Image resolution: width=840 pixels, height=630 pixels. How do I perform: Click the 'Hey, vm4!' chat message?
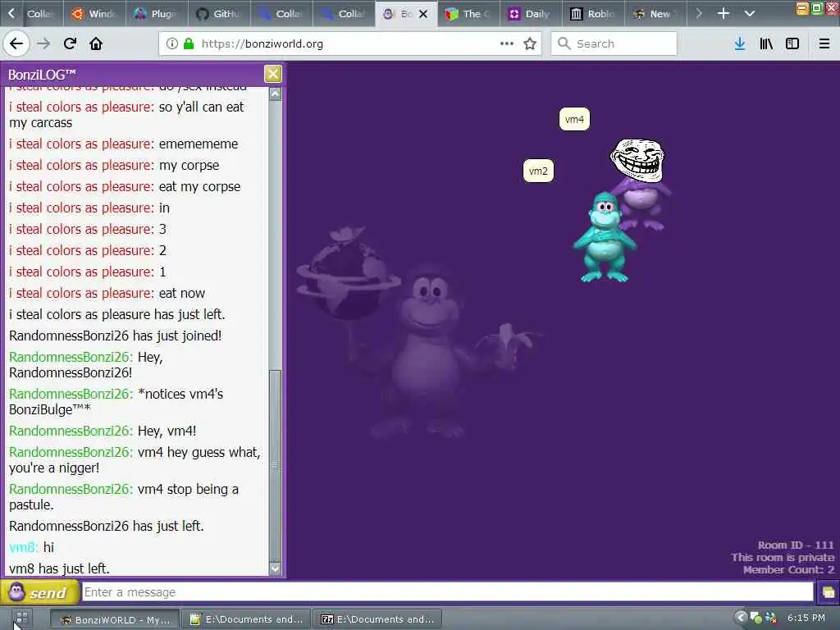click(x=167, y=431)
